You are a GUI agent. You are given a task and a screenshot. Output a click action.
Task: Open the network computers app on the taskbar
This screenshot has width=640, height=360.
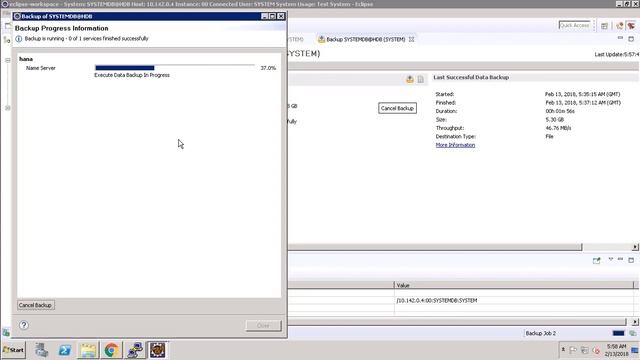pos(135,350)
